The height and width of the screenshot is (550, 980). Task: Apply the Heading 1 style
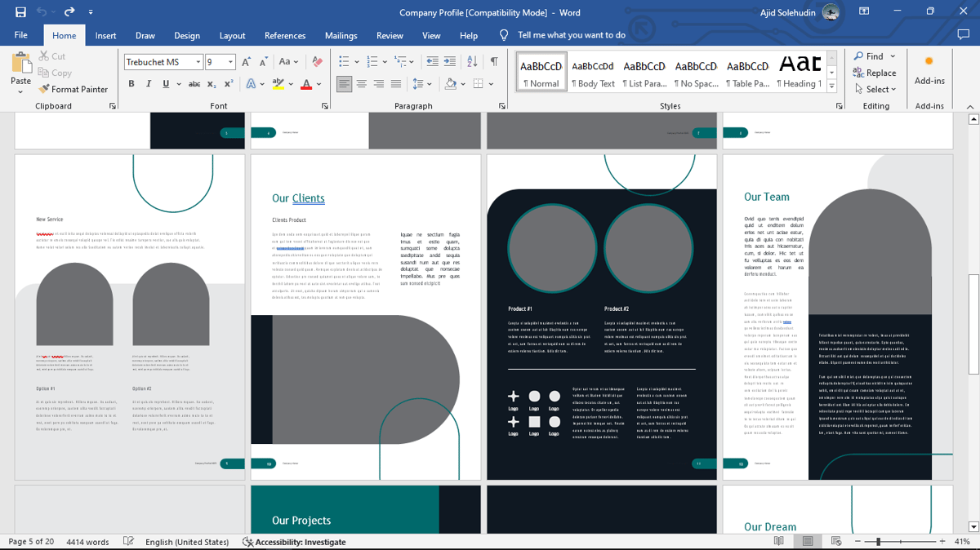click(798, 72)
